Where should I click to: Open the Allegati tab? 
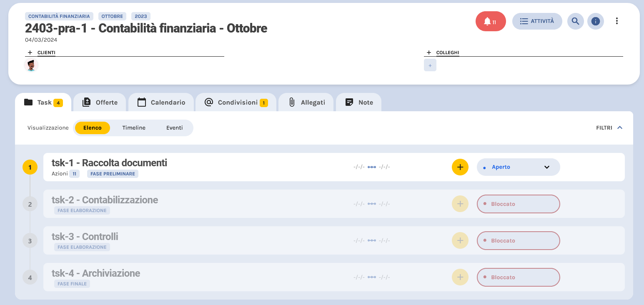(306, 102)
